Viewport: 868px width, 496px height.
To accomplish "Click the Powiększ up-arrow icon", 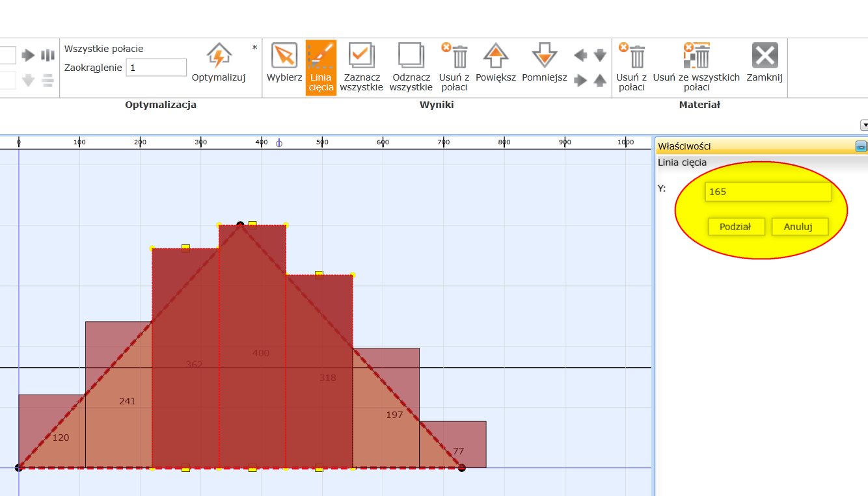I will click(496, 57).
